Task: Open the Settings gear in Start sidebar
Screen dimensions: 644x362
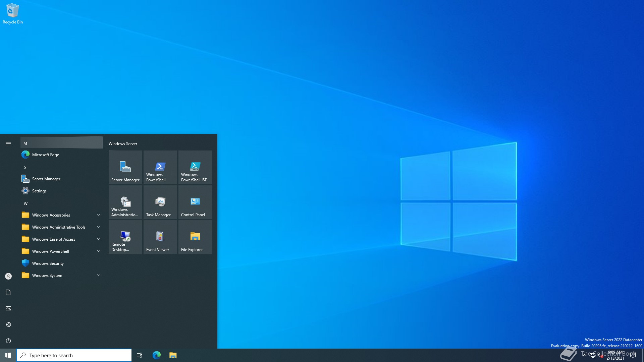Action: tap(8, 324)
